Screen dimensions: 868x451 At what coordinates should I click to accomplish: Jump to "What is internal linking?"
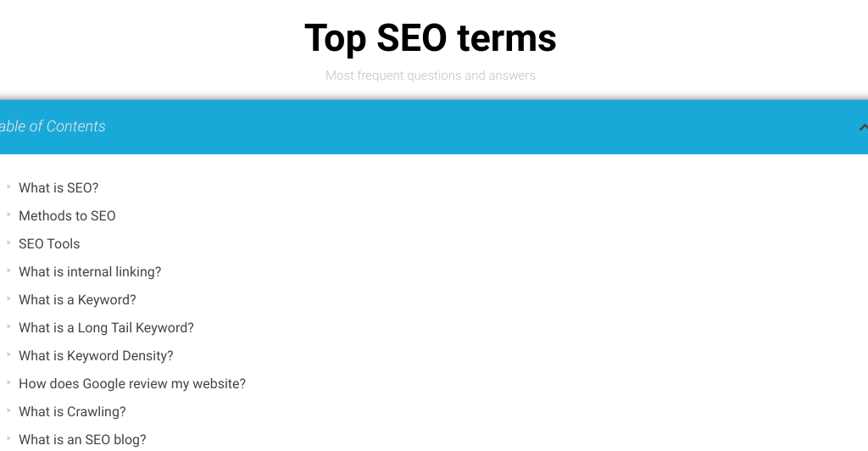[90, 272]
